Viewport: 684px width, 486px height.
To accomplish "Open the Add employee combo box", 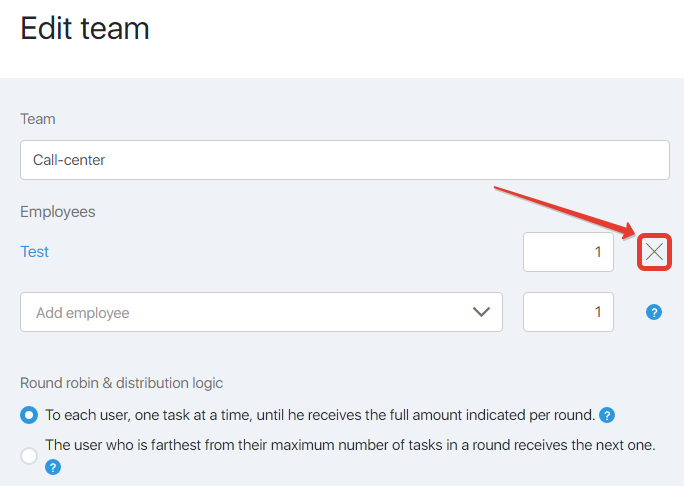I will pyautogui.click(x=261, y=312).
